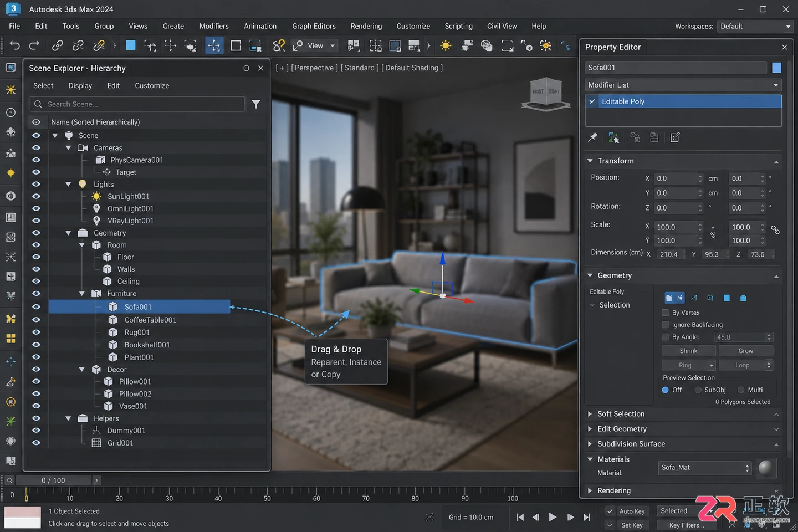Click go to start playback button
Image resolution: width=798 pixels, height=532 pixels.
tap(520, 517)
